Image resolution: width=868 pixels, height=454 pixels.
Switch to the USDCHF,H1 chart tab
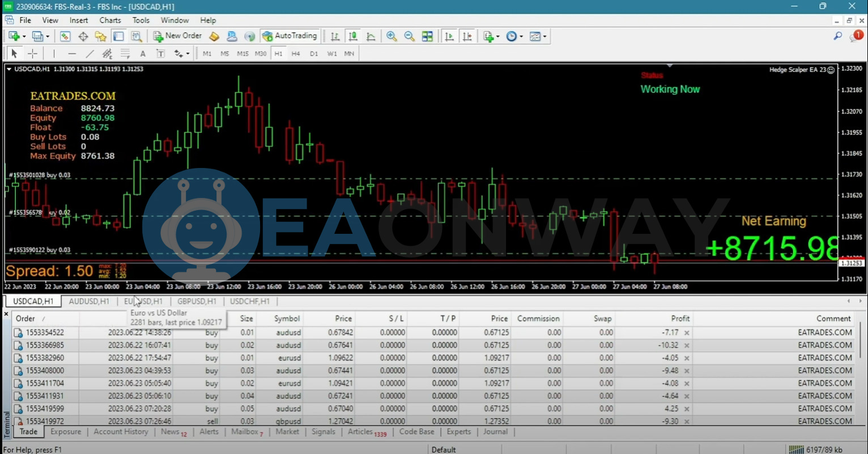click(x=250, y=301)
